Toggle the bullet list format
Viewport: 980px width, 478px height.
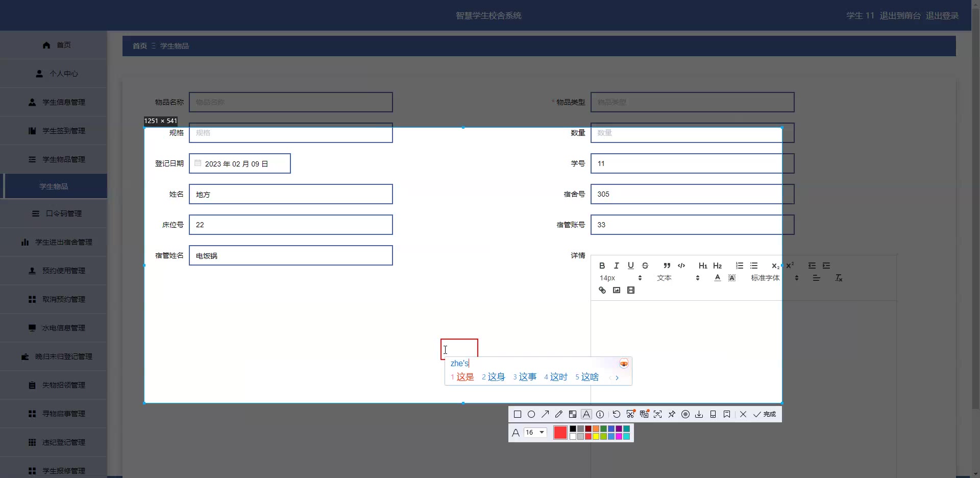754,266
